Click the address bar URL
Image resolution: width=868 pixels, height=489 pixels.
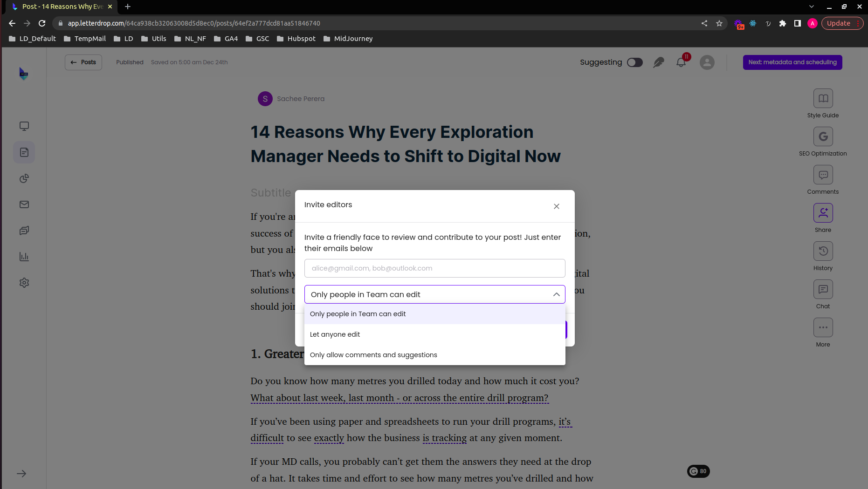click(194, 23)
